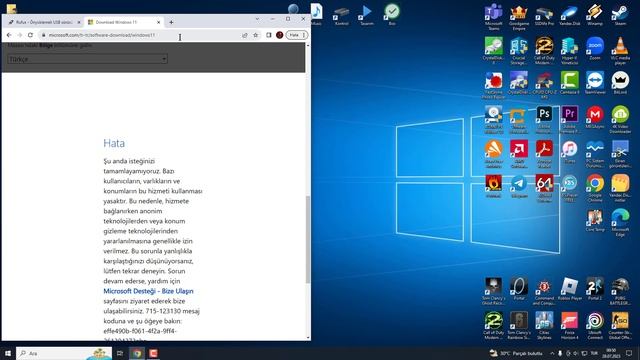Viewport: 640px width, 360px height.
Task: Select Camtasia recorder in the taskbar
Action: [153, 353]
